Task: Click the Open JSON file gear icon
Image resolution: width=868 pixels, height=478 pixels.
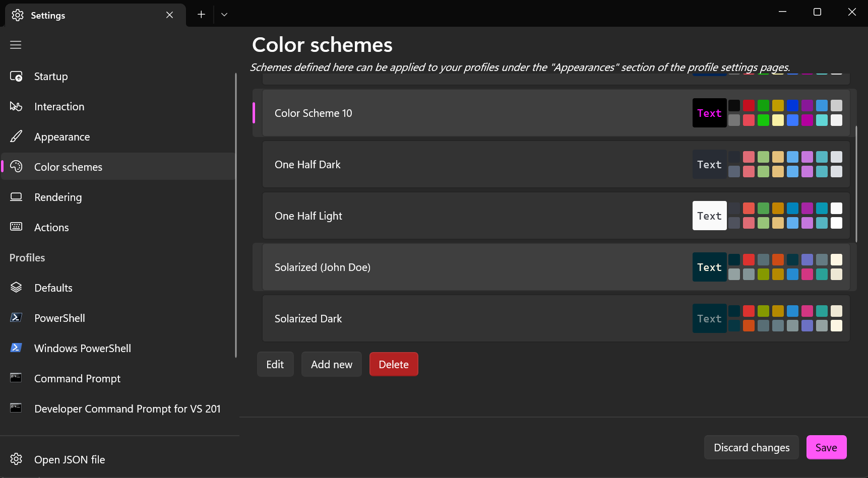Action: coord(16,459)
